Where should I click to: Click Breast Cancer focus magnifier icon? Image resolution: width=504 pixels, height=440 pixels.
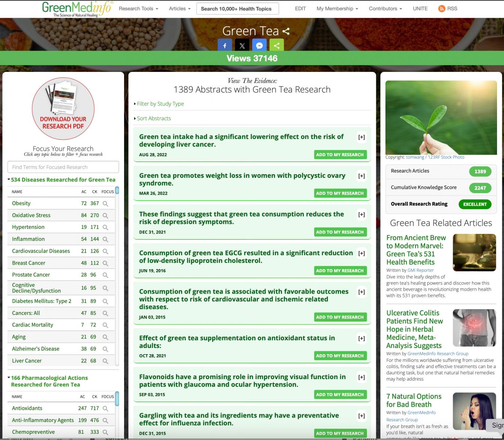click(105, 263)
